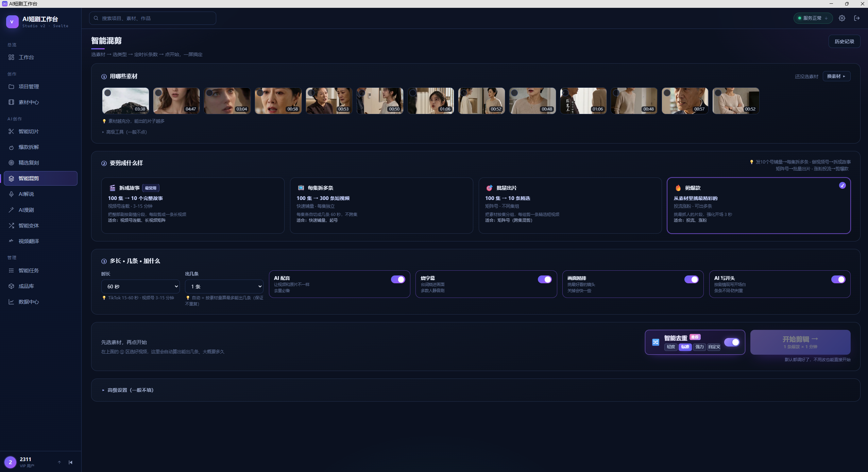Toggle the 智能去重 switch
Viewport: 868px width, 472px height.
click(x=732, y=342)
